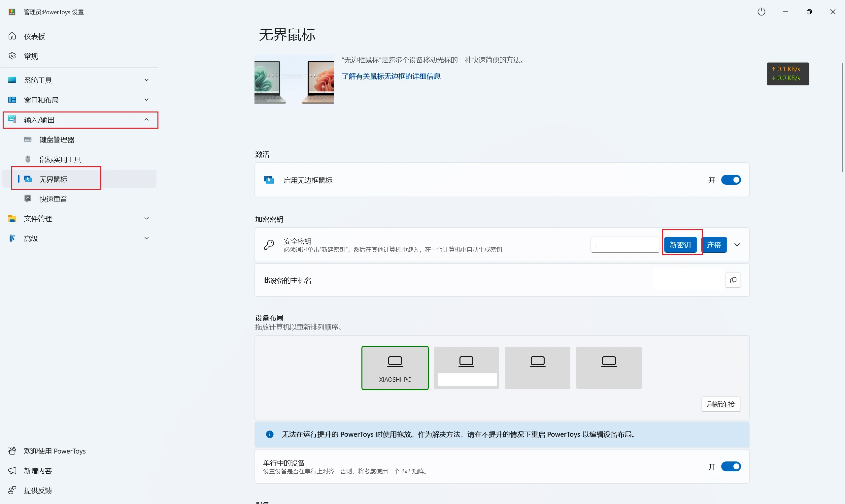845x504 pixels.
Task: Expand the 高级 section chevron
Action: pos(147,238)
